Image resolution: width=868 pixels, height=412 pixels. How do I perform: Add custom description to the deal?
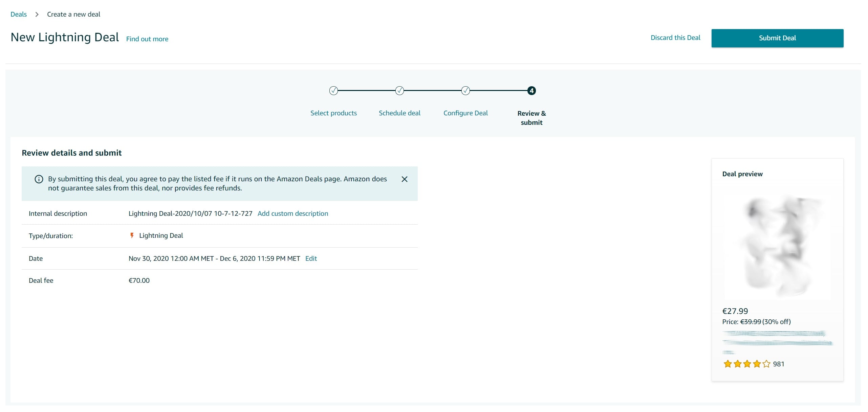click(x=293, y=213)
